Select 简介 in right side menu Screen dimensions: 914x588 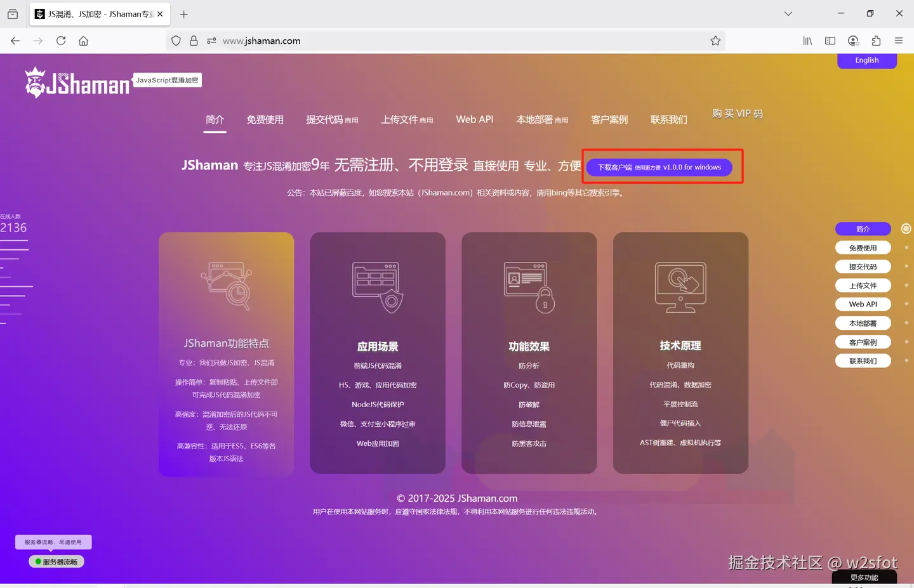tap(863, 229)
